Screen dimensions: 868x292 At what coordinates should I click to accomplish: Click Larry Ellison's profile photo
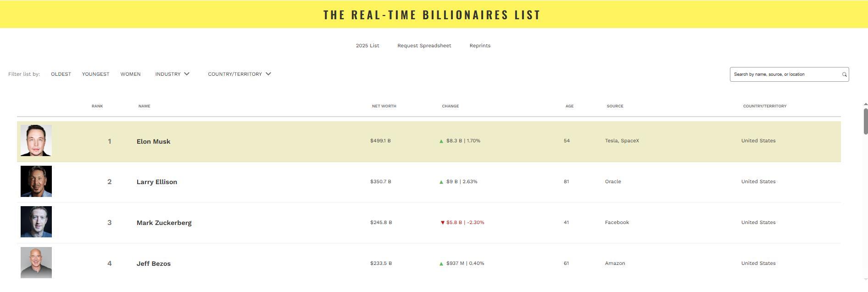pos(36,181)
